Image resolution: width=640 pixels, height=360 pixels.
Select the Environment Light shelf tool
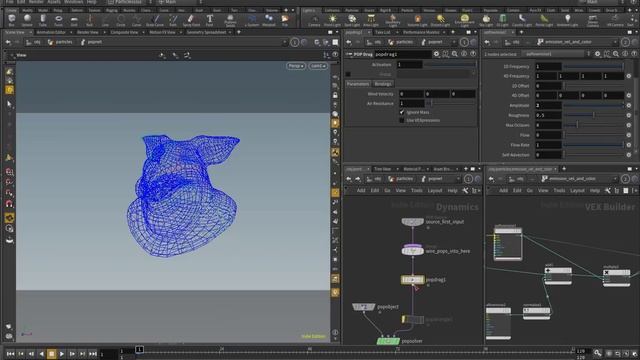pos(464,20)
